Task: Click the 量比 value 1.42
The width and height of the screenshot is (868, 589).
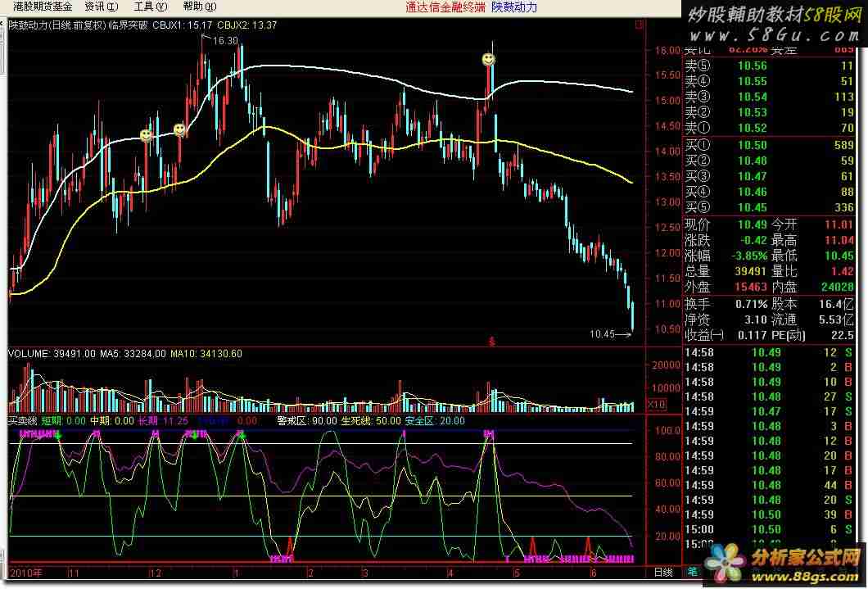Action: coord(842,271)
